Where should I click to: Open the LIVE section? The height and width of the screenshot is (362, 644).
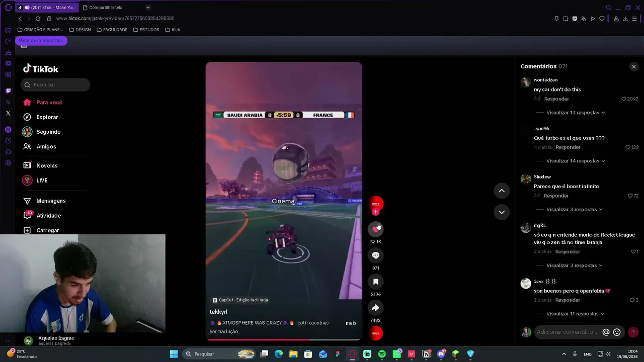click(x=42, y=180)
